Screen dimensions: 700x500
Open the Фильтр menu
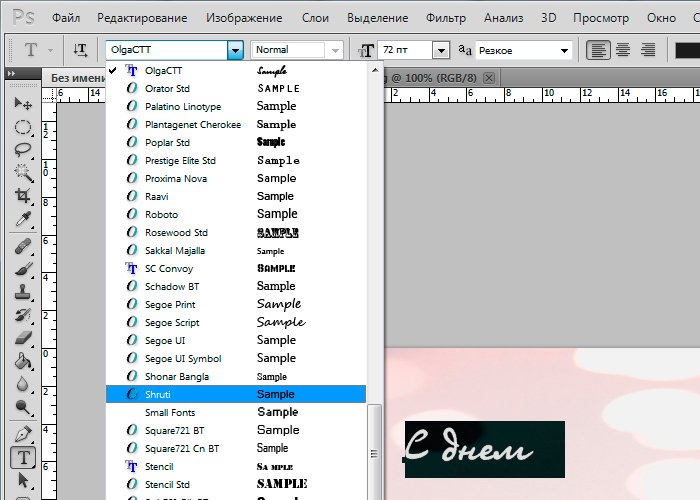pyautogui.click(x=445, y=18)
